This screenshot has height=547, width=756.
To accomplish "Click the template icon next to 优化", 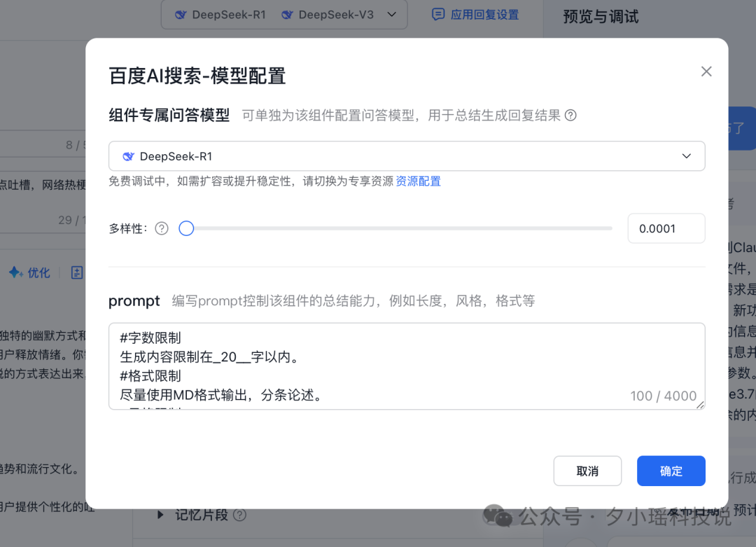I will click(77, 272).
